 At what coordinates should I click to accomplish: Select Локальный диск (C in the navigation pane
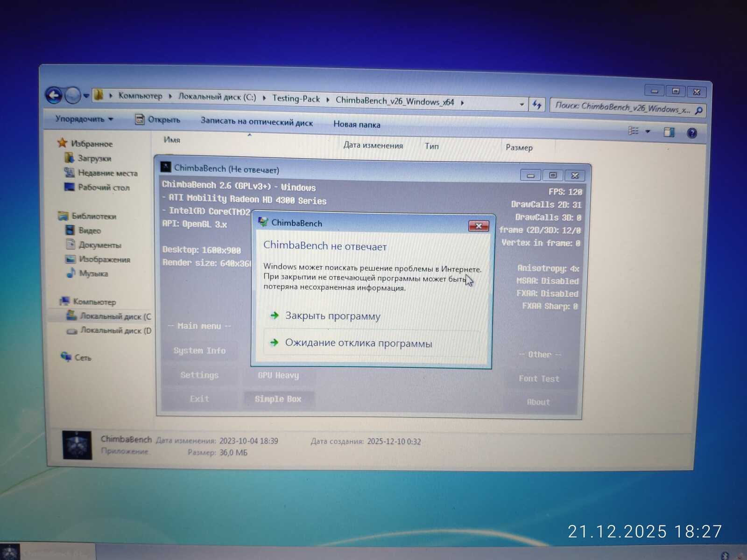click(109, 316)
